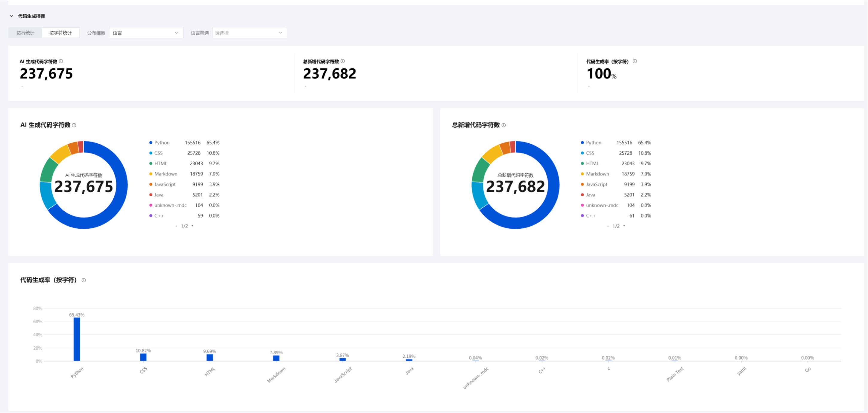This screenshot has width=868, height=413.
Task: Click the 237,682 value in 总新增 donut center
Action: (x=515, y=187)
